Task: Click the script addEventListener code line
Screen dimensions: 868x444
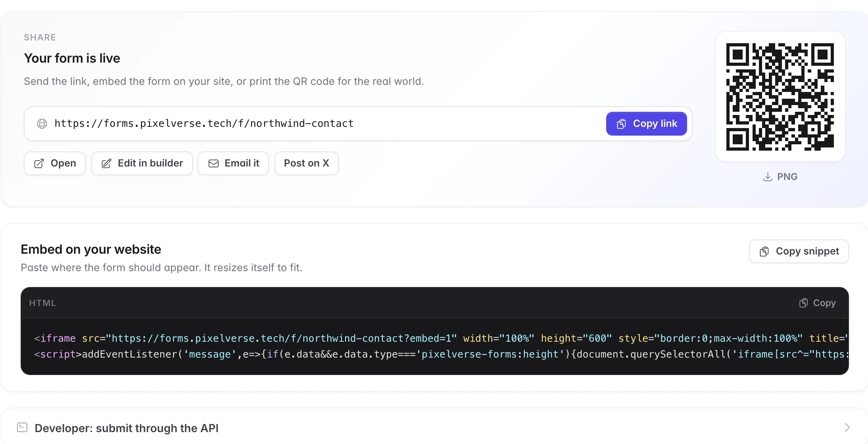Action: tap(441, 354)
